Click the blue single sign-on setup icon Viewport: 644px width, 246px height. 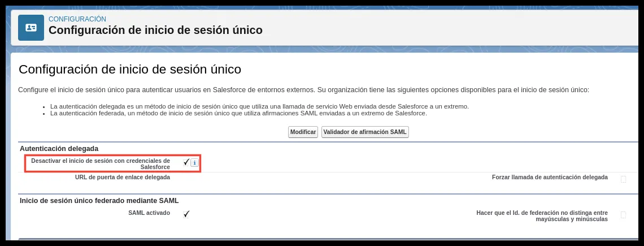coord(31,28)
